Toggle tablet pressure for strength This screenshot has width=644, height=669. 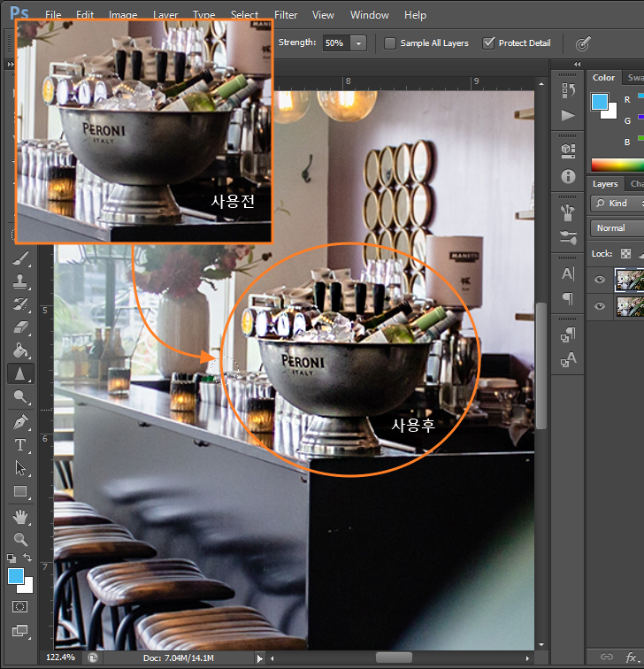[x=583, y=43]
